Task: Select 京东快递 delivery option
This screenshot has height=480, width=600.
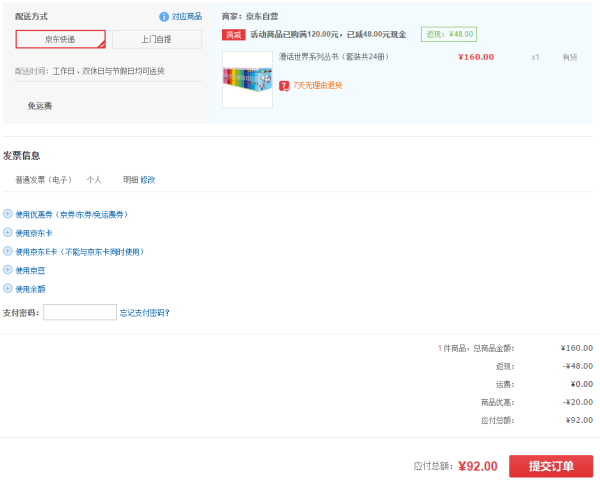Action: tap(60, 39)
